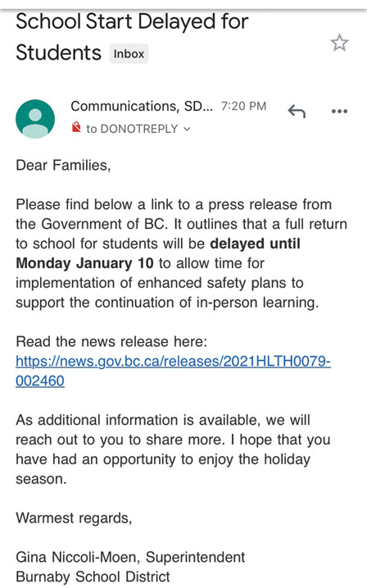This screenshot has width=367, height=588.
Task: Expand recipient details chevron next to DONOTREPLY
Action: pyautogui.click(x=187, y=130)
